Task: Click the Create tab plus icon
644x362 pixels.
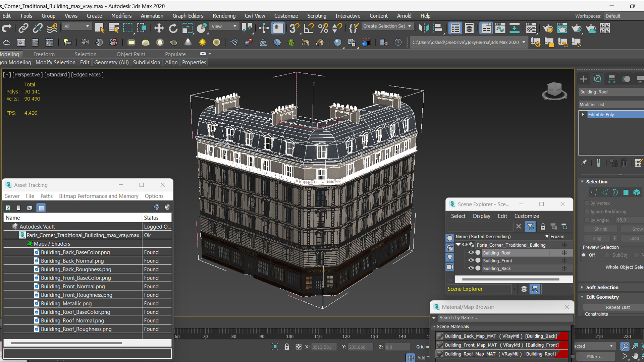Action: pos(583,79)
